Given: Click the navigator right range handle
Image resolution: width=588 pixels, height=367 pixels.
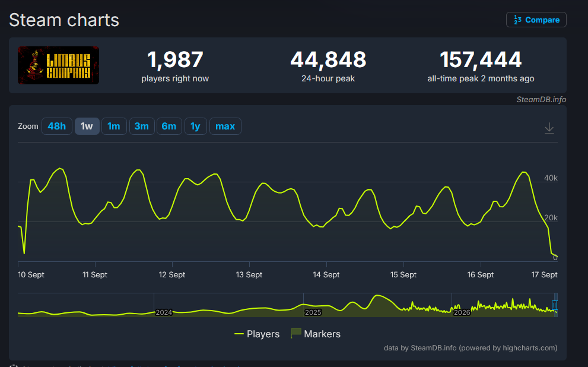Looking at the screenshot, I should click(x=555, y=305).
